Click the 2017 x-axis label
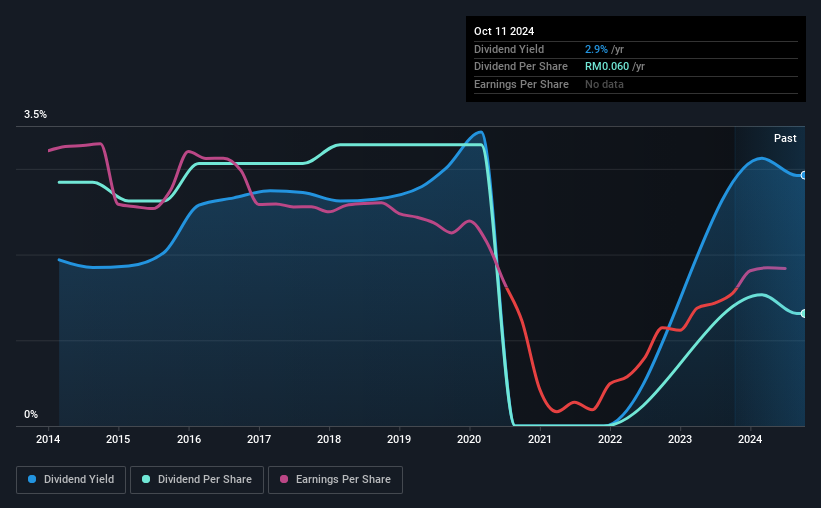 click(x=259, y=439)
